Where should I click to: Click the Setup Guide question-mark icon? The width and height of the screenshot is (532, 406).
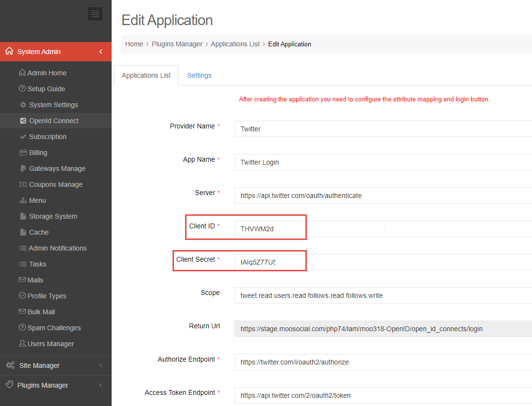(22, 88)
